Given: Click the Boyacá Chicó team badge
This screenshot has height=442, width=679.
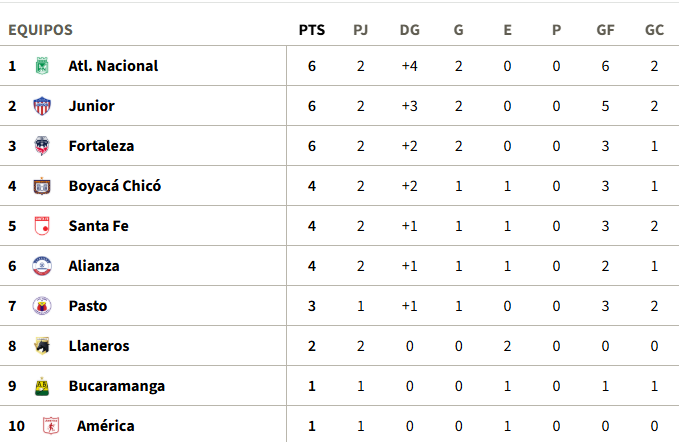Looking at the screenshot, I should coord(42,186).
